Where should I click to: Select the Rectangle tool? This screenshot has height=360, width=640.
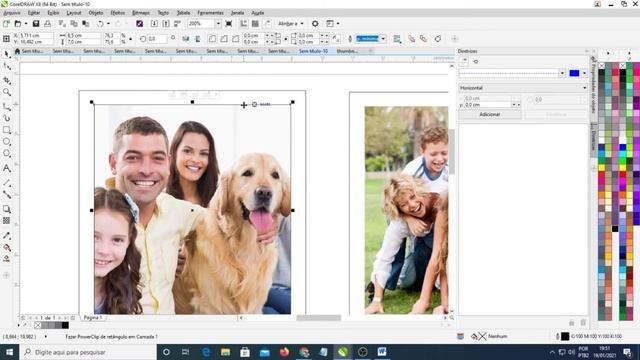[7, 130]
